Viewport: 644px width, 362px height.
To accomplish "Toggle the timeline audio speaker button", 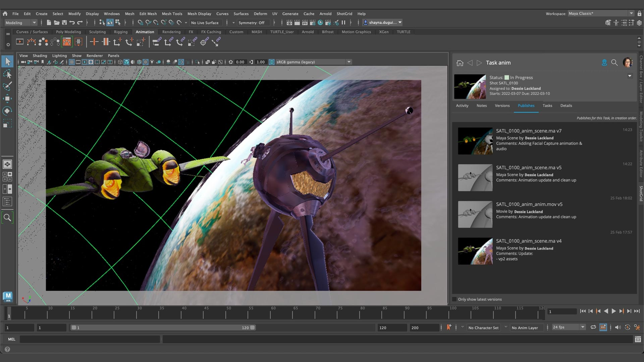I will pos(618,327).
